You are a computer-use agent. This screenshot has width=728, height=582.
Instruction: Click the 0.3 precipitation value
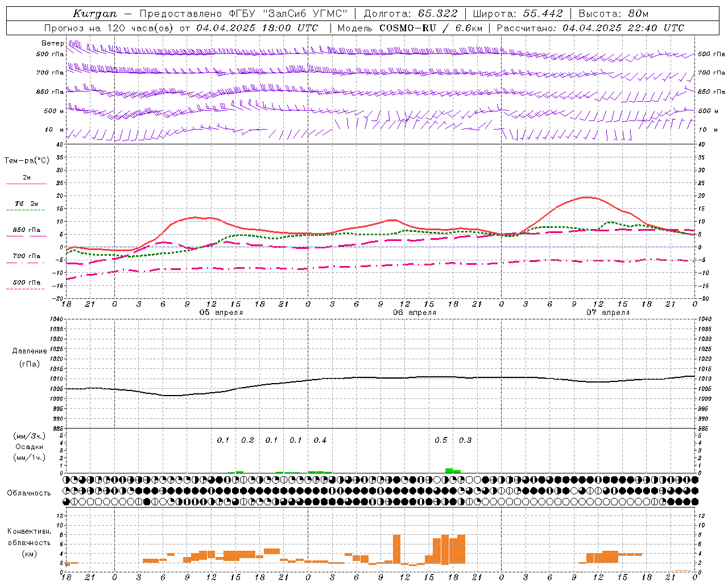tap(465, 440)
